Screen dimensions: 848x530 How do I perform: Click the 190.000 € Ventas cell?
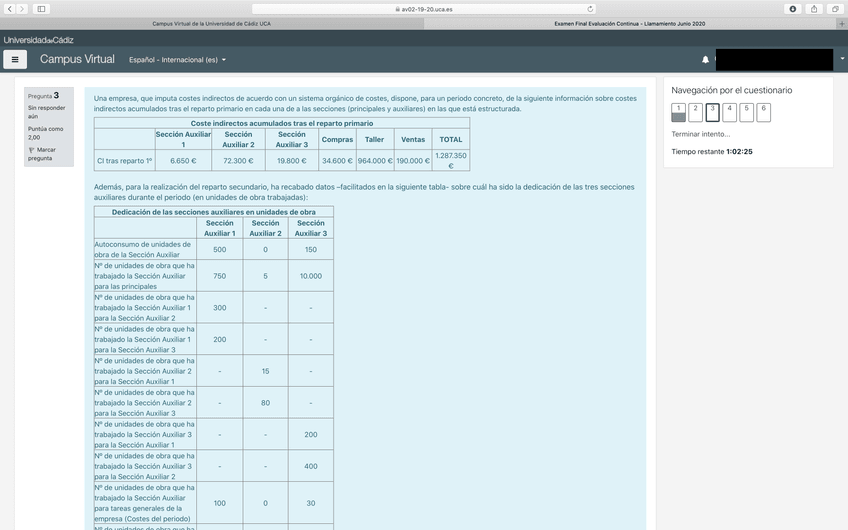click(413, 161)
